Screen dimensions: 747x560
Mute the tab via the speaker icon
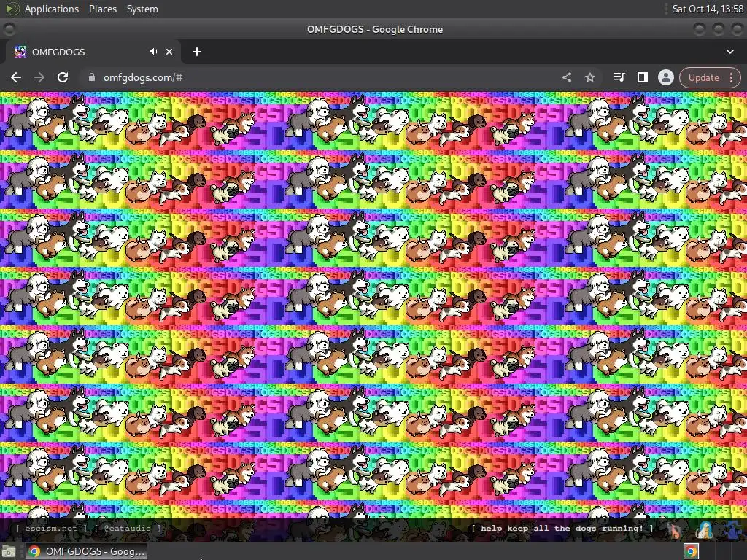pos(153,52)
